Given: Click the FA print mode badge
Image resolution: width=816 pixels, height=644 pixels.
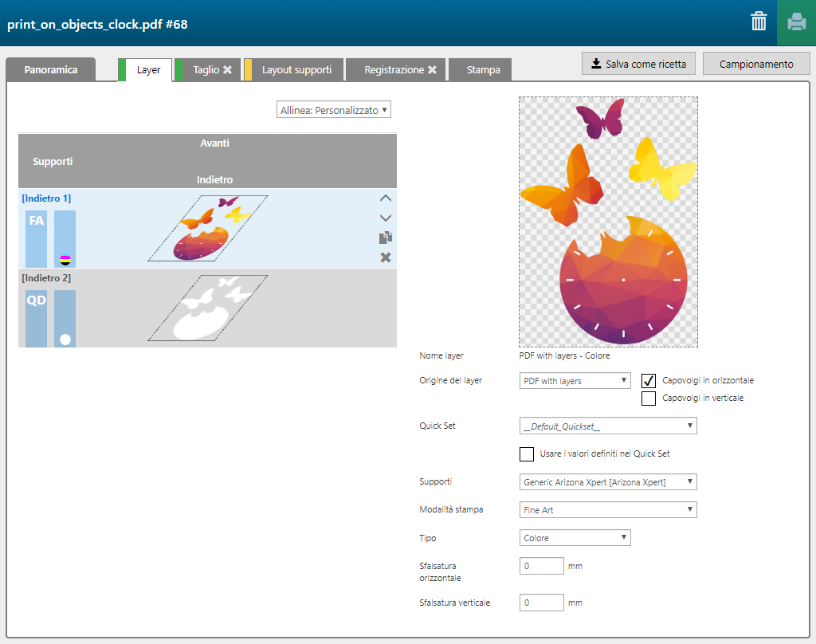Looking at the screenshot, I should click(37, 239).
